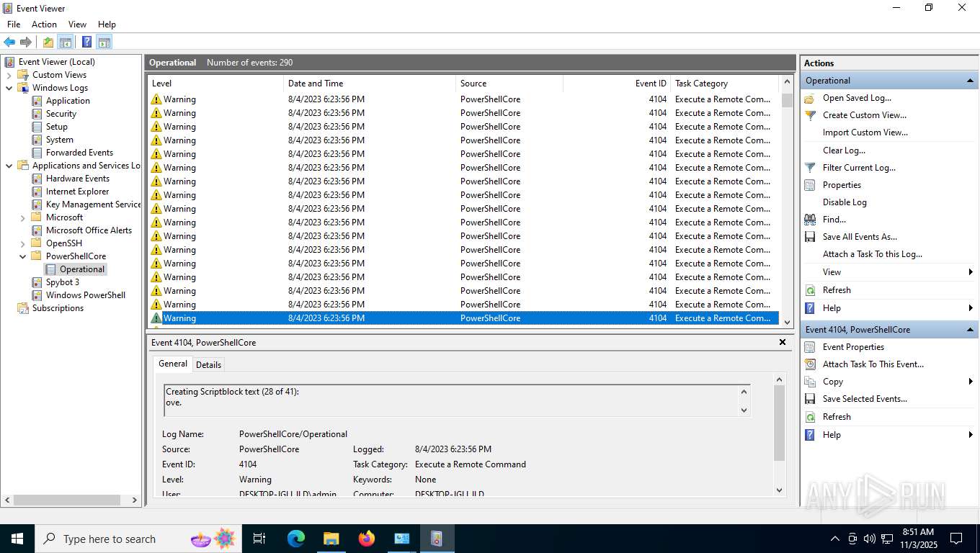The height and width of the screenshot is (553, 980).
Task: Click Import Custom View action
Action: point(865,132)
